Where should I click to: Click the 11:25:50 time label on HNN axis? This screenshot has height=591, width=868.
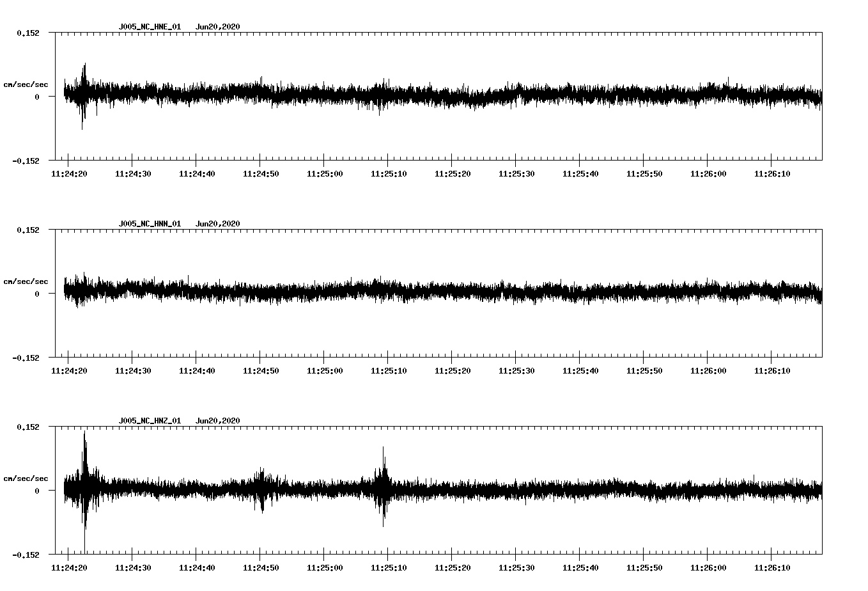coord(644,371)
